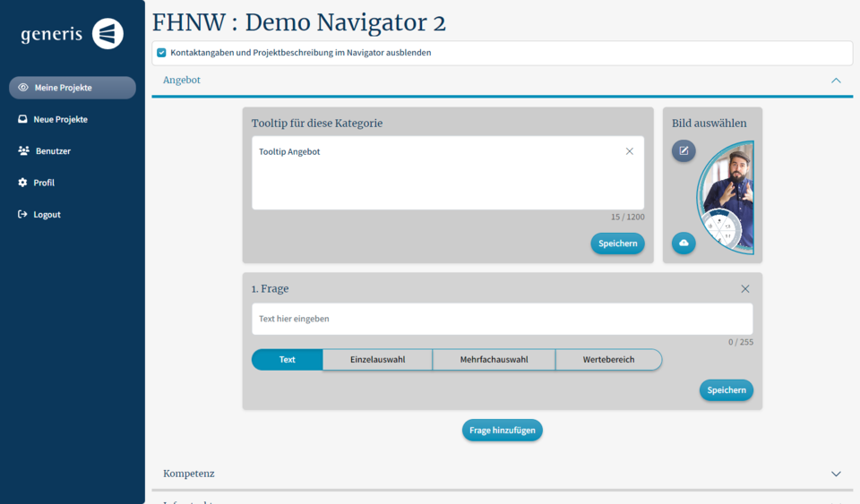860x504 pixels.
Task: Click the eye icon beside Meine Projekte
Action: pyautogui.click(x=23, y=88)
